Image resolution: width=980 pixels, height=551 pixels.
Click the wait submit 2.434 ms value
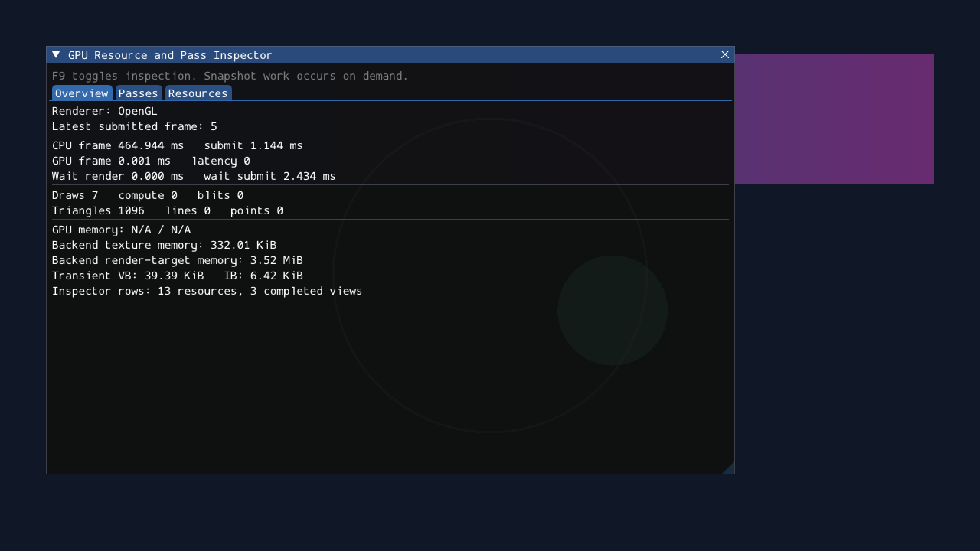coord(269,176)
